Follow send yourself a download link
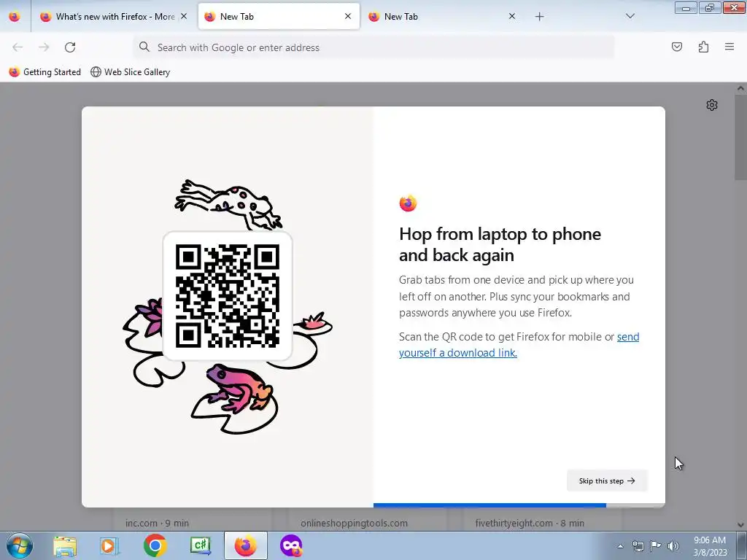747x560 pixels. click(x=519, y=345)
